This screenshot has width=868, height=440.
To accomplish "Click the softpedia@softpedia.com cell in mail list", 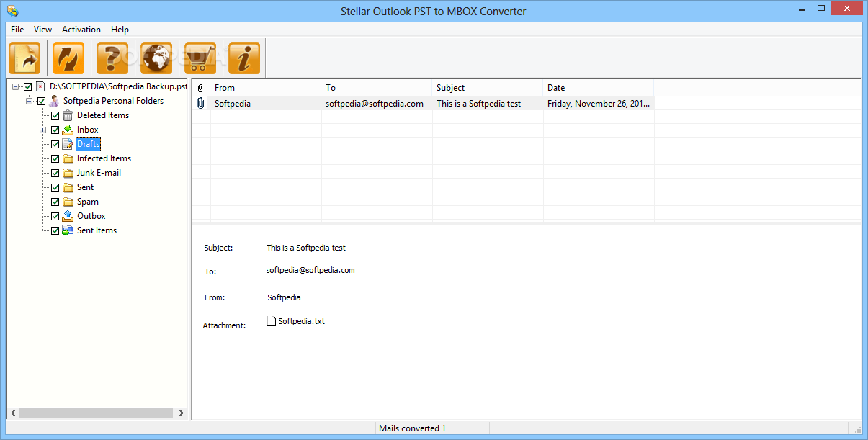I will click(x=375, y=104).
